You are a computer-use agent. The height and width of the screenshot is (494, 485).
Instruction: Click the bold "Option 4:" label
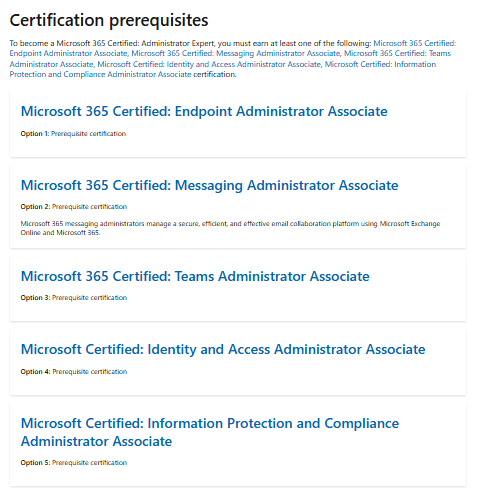[35, 372]
